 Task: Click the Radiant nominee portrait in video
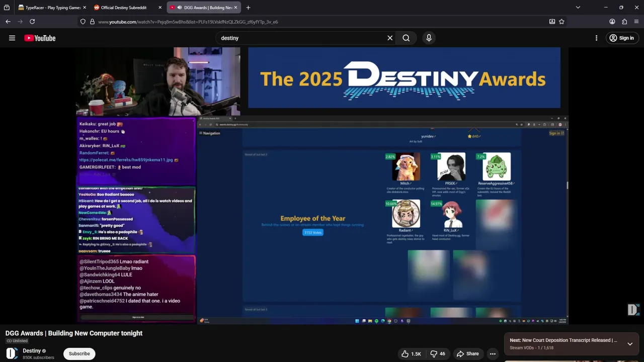click(x=406, y=214)
